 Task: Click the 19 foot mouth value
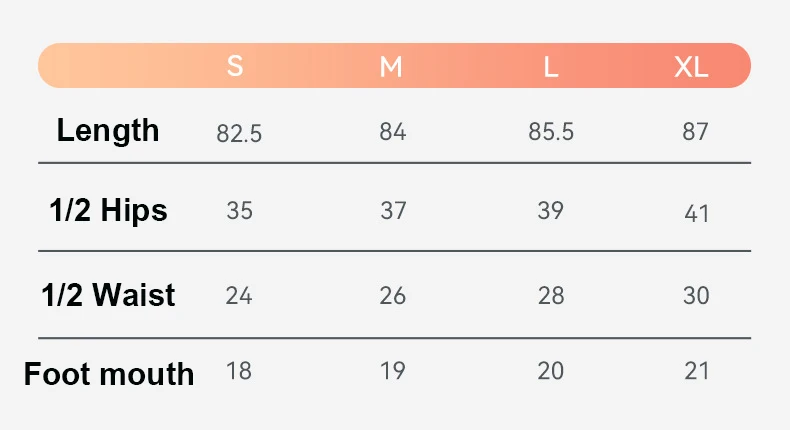click(393, 371)
